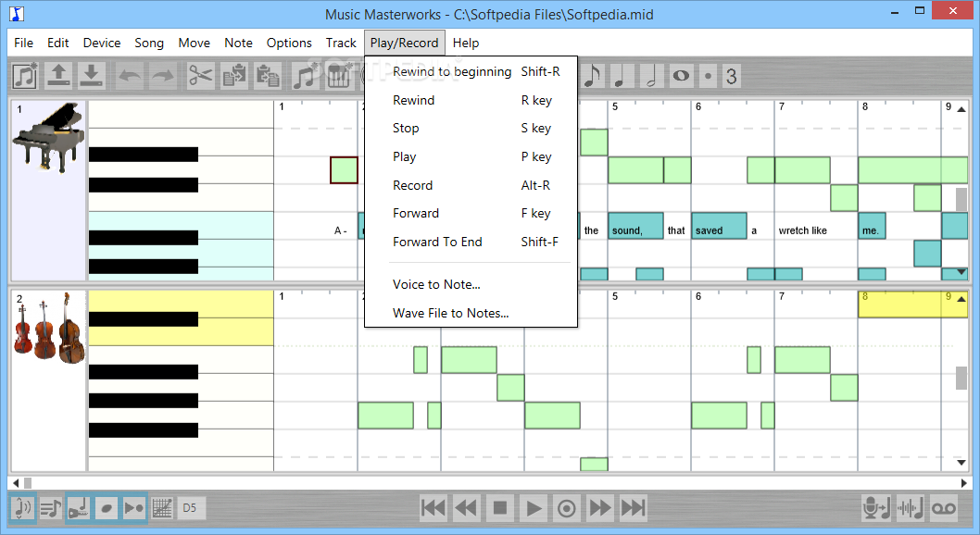Click the new keyboard track icon

click(x=338, y=76)
